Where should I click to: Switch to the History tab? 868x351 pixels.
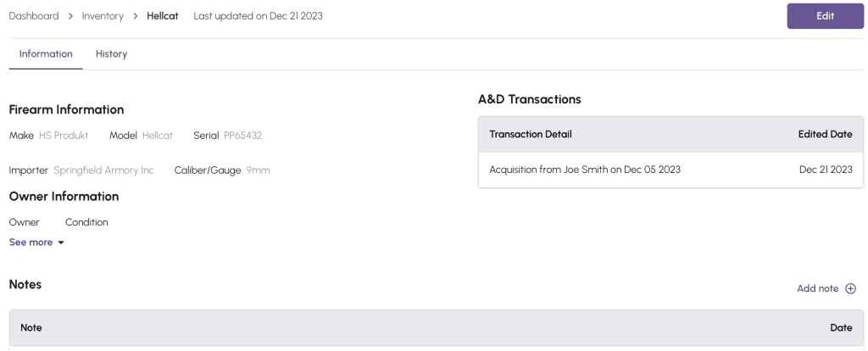tap(111, 54)
